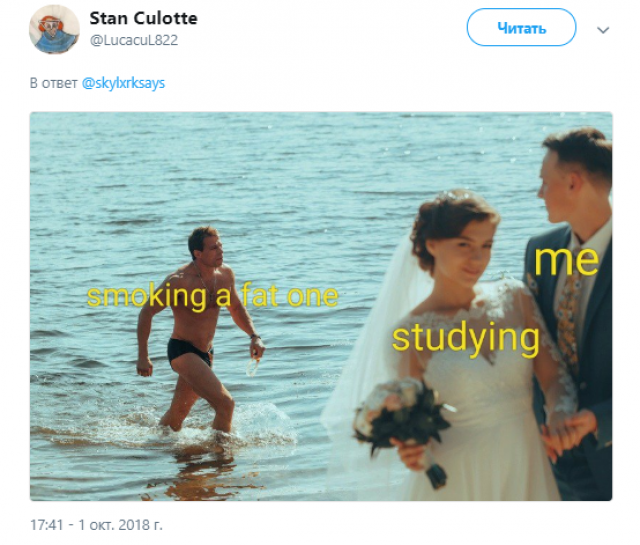Image resolution: width=640 pixels, height=545 pixels.
Task: Click the Stan Culotte display name
Action: [143, 18]
